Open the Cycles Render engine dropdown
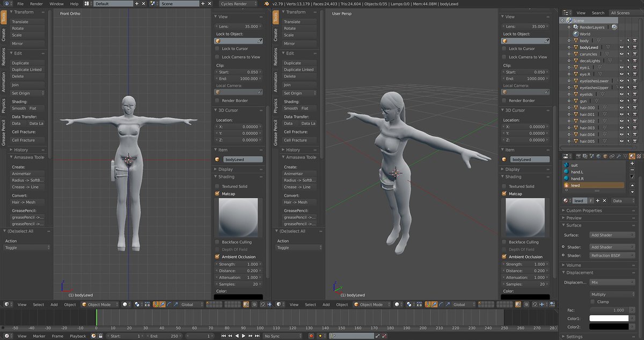644x340 pixels. click(238, 4)
